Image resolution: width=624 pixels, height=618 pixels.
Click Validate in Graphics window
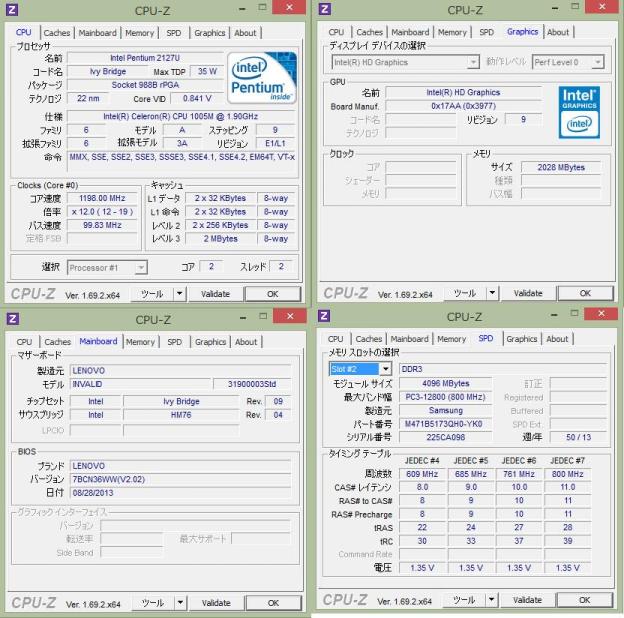tap(528, 293)
